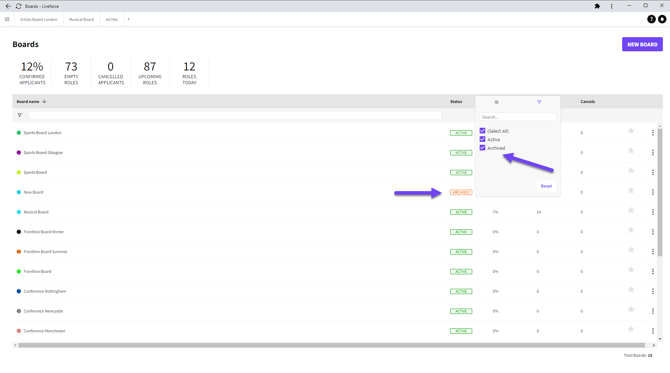Open the Conference Manchester board link
This screenshot has width=670, height=373.
click(44, 331)
